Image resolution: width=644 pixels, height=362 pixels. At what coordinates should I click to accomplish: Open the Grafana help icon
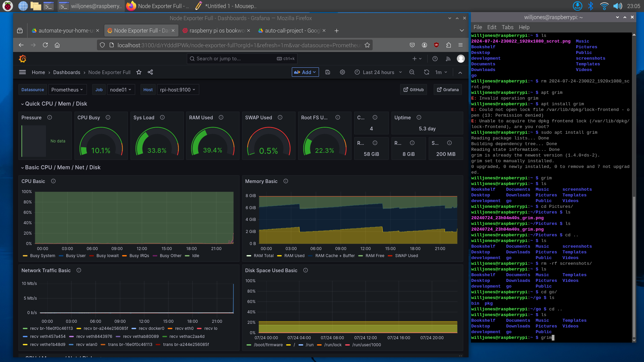click(x=435, y=59)
